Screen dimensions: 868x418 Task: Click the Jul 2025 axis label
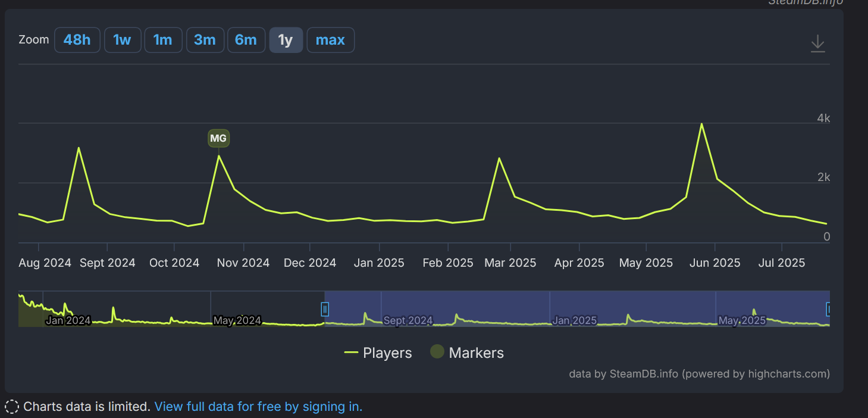pos(781,263)
